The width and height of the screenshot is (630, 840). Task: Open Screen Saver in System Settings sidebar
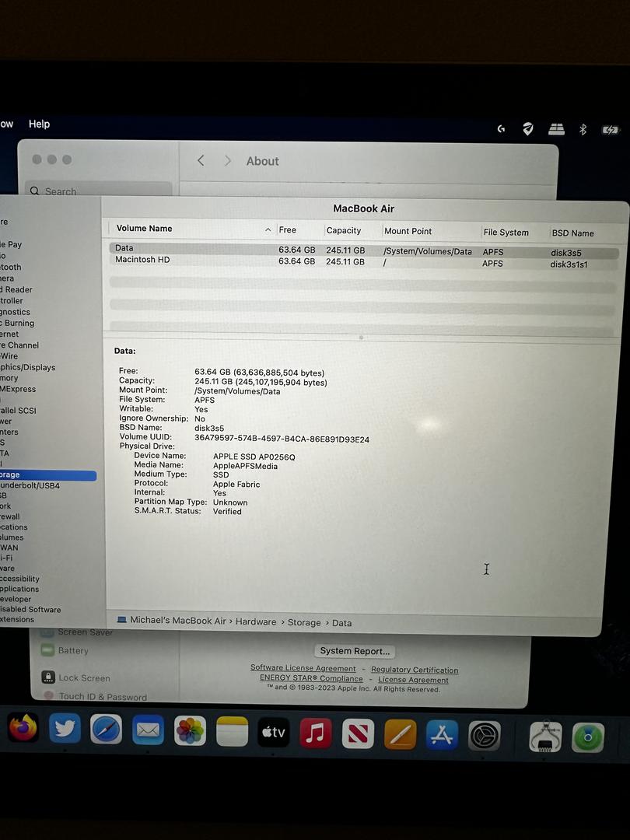(x=86, y=632)
